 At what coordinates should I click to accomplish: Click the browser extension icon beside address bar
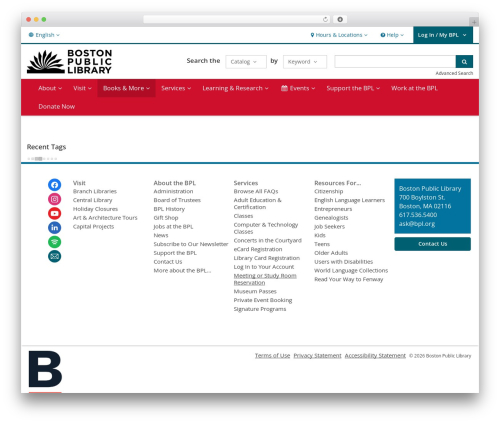pos(340,19)
